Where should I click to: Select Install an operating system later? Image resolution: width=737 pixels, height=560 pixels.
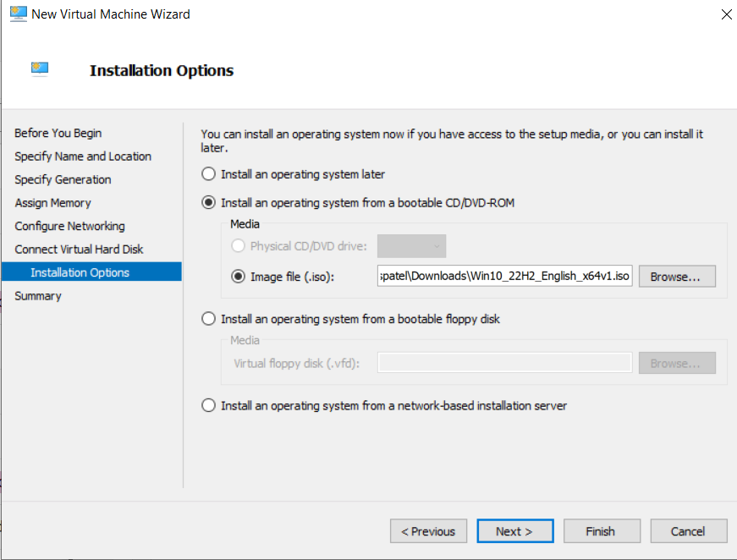click(x=208, y=174)
